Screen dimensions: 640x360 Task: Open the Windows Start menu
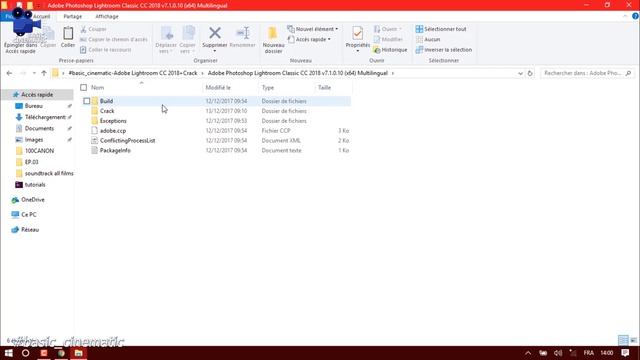coord(9,353)
